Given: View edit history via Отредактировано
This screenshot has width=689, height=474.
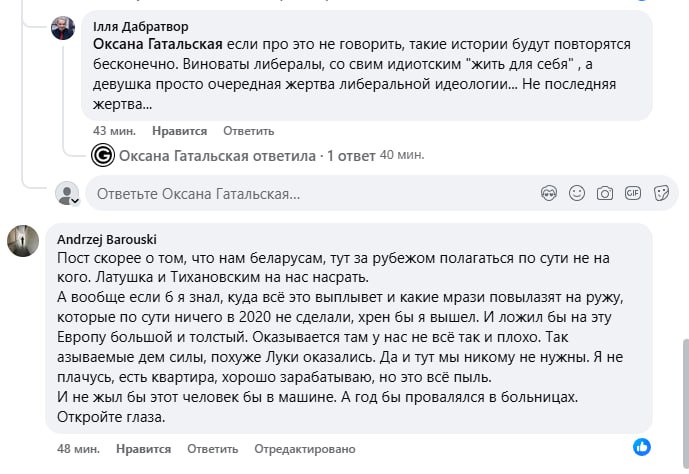Looking at the screenshot, I should click(x=299, y=449).
